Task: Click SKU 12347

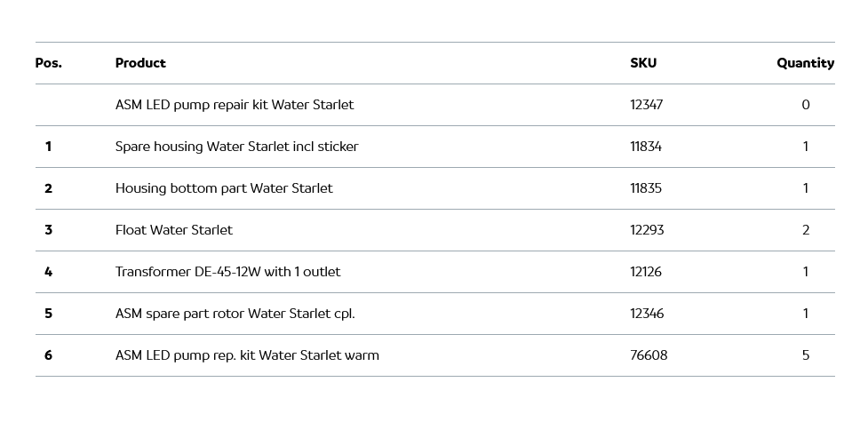Action: click(x=647, y=105)
